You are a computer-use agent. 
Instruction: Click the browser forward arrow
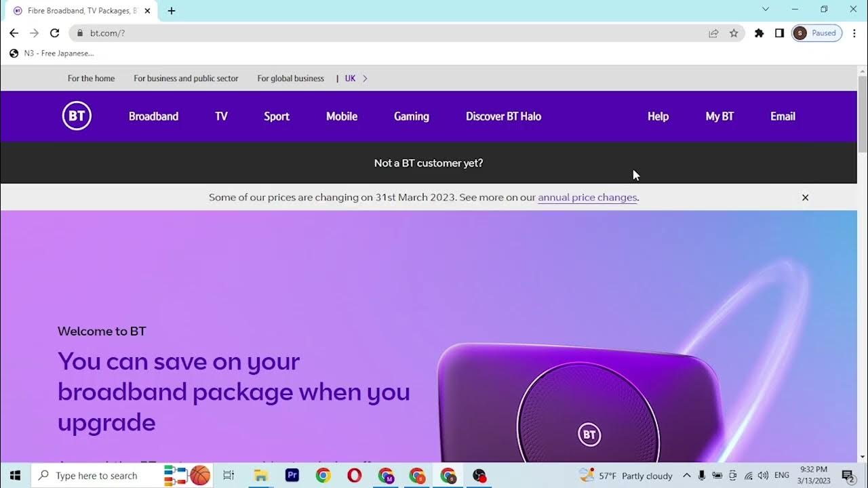click(x=34, y=33)
